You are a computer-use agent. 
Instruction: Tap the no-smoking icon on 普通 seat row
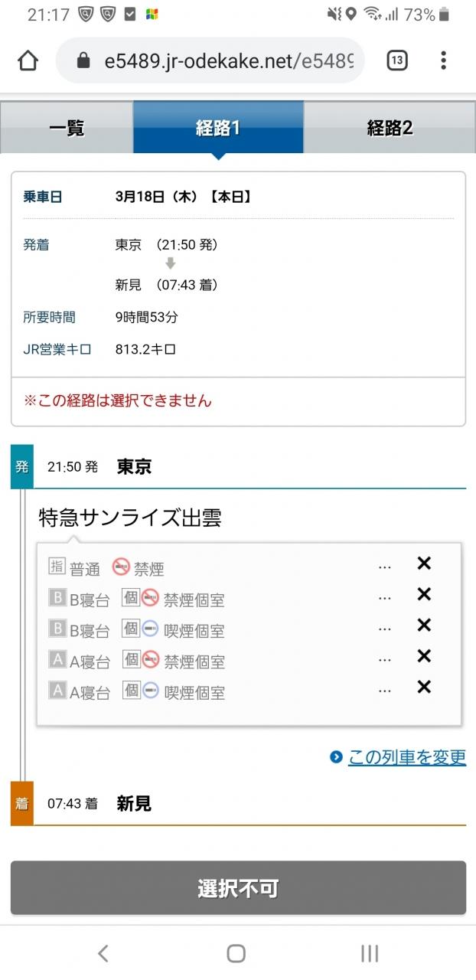click(x=121, y=567)
